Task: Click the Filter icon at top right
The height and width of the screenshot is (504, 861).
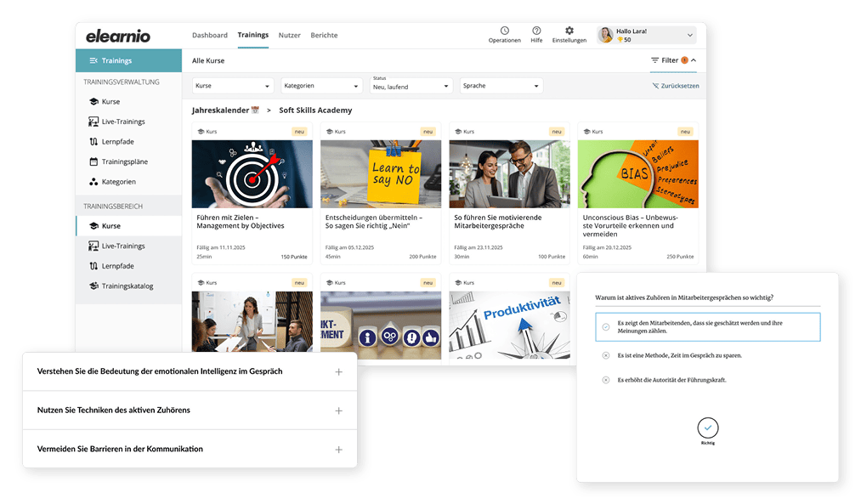Action: [655, 60]
